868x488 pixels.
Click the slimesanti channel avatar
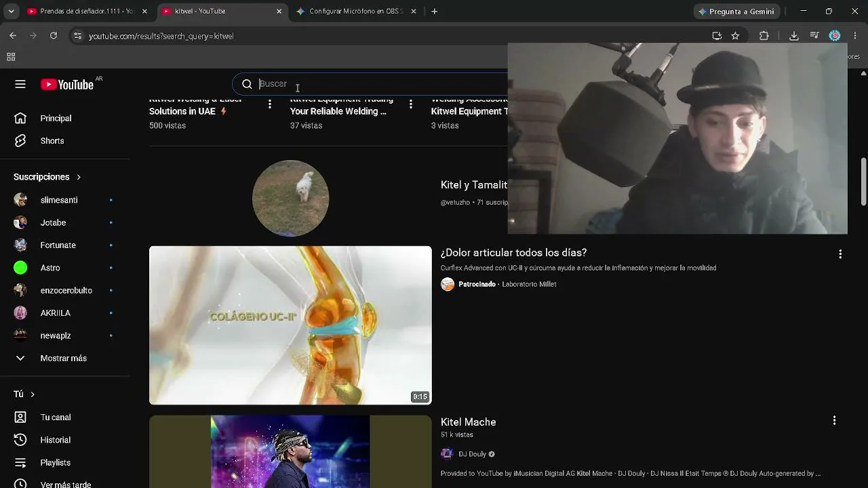tap(20, 200)
